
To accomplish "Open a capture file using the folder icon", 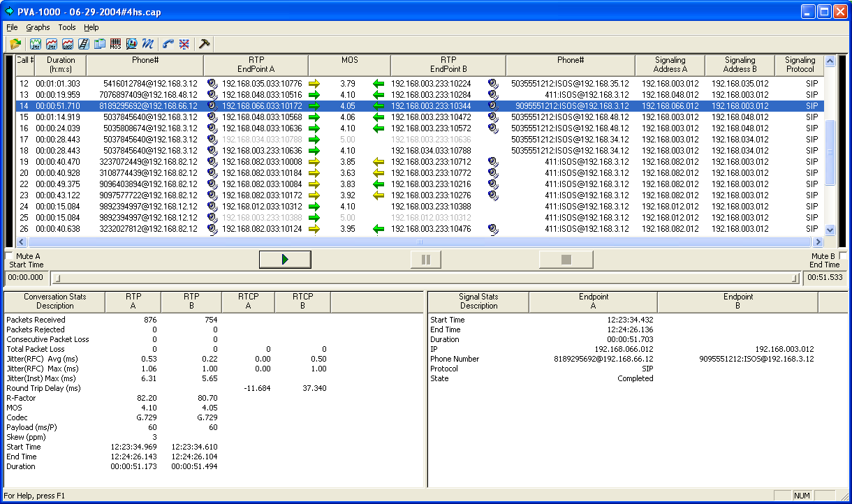I will (x=15, y=44).
